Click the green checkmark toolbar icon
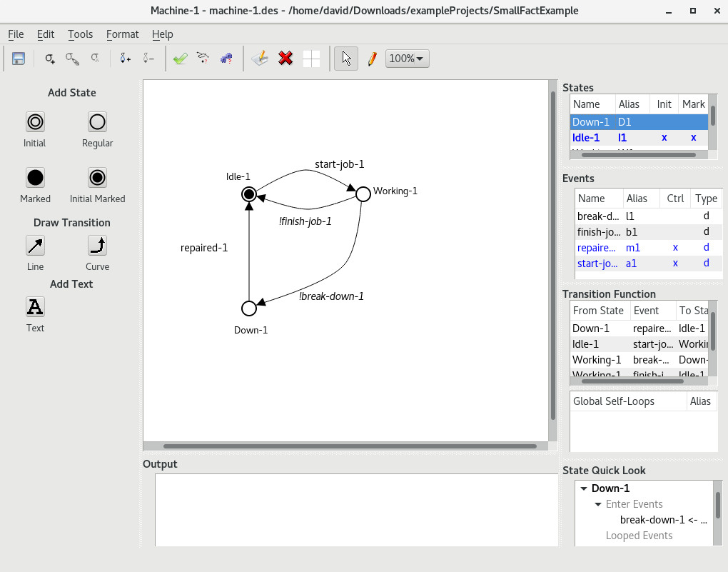 [180, 59]
